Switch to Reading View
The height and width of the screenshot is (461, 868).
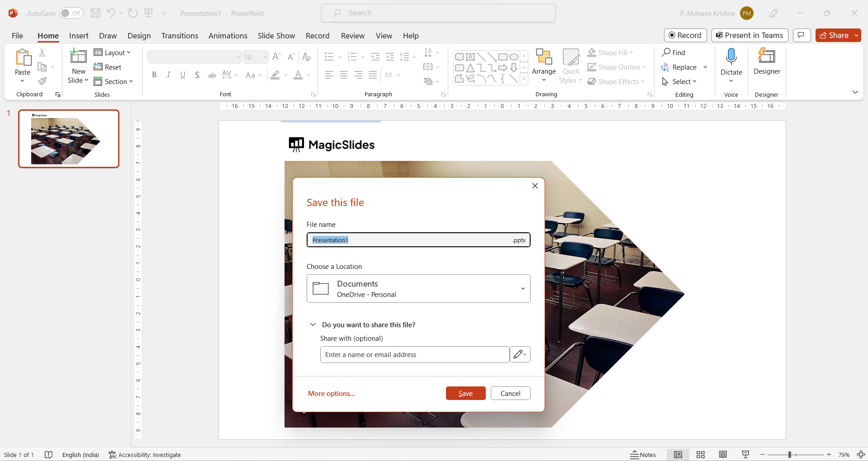pos(723,455)
